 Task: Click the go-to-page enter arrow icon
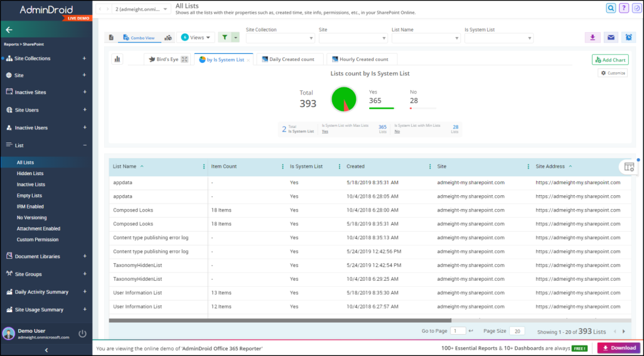tap(471, 331)
